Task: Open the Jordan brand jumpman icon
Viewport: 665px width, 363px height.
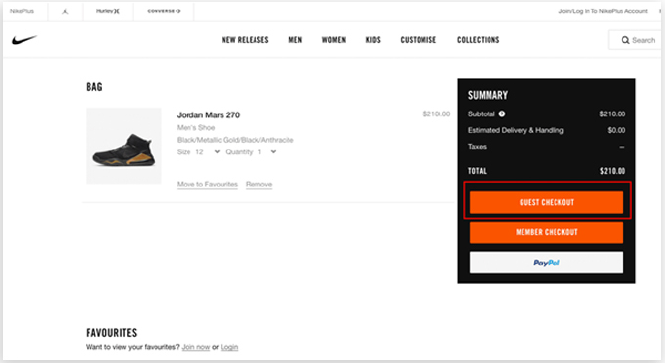Action: [x=65, y=11]
